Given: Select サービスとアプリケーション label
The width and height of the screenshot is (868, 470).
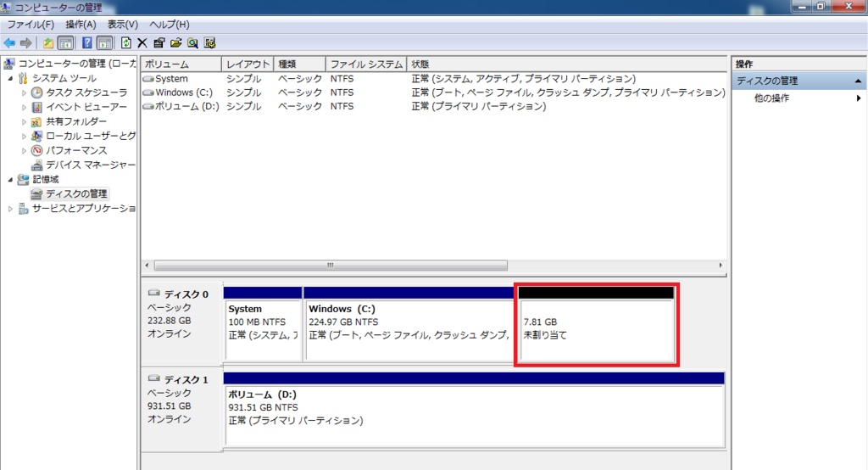Looking at the screenshot, I should click(84, 209).
